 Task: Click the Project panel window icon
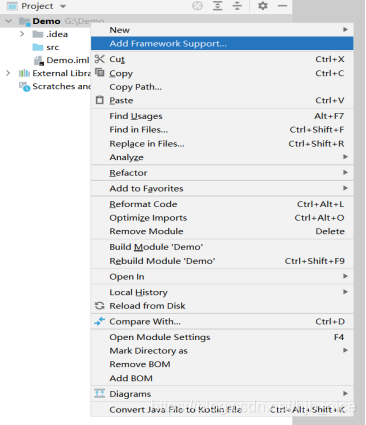tap(12, 6)
